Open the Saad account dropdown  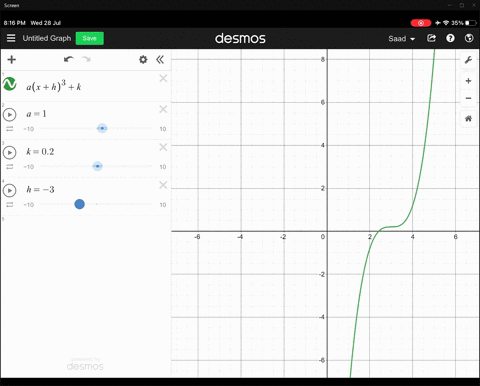click(401, 39)
